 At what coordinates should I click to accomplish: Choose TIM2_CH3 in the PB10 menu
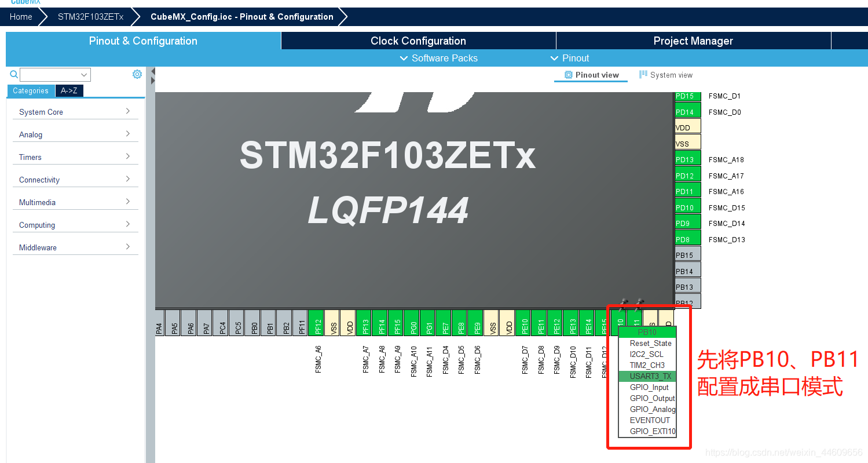[647, 365]
